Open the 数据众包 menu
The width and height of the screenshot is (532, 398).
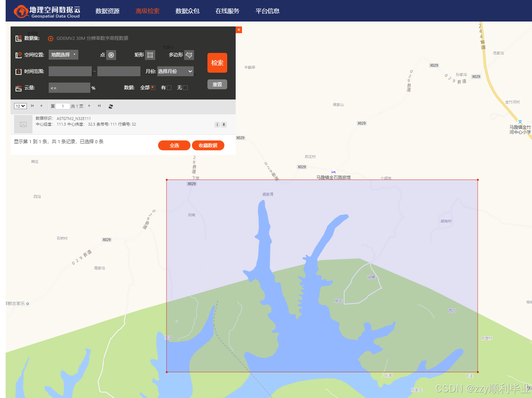click(x=187, y=11)
